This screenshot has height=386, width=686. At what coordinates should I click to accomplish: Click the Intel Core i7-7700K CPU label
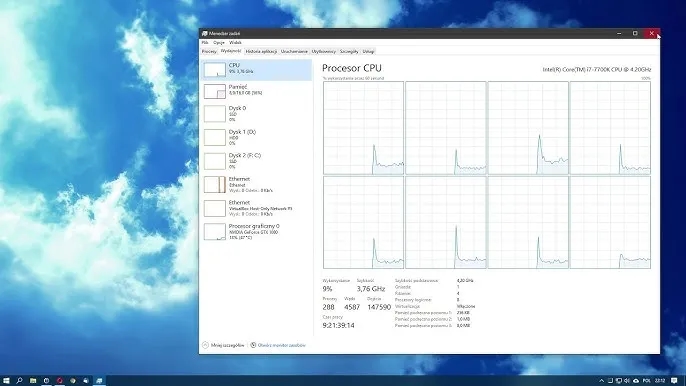[597, 70]
